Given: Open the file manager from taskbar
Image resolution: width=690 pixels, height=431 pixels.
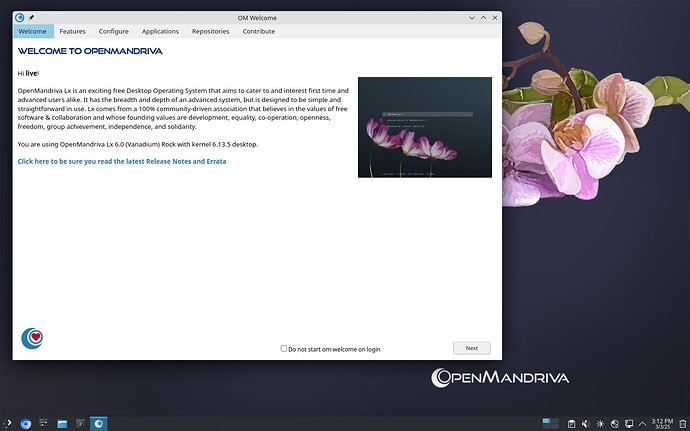Looking at the screenshot, I should click(62, 424).
